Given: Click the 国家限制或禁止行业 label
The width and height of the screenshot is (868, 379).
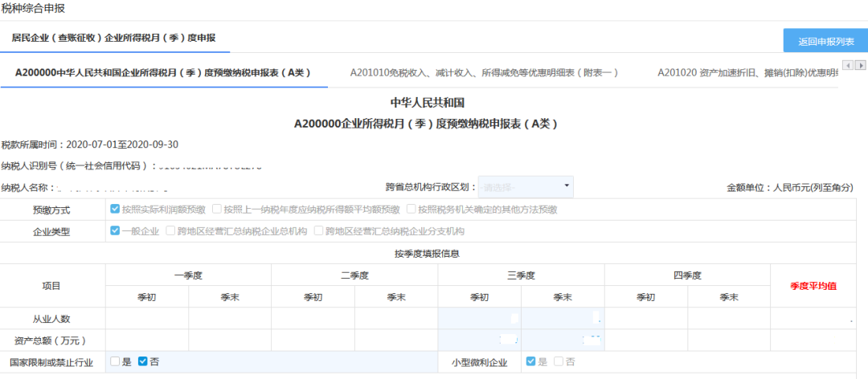Looking at the screenshot, I should (51, 362).
